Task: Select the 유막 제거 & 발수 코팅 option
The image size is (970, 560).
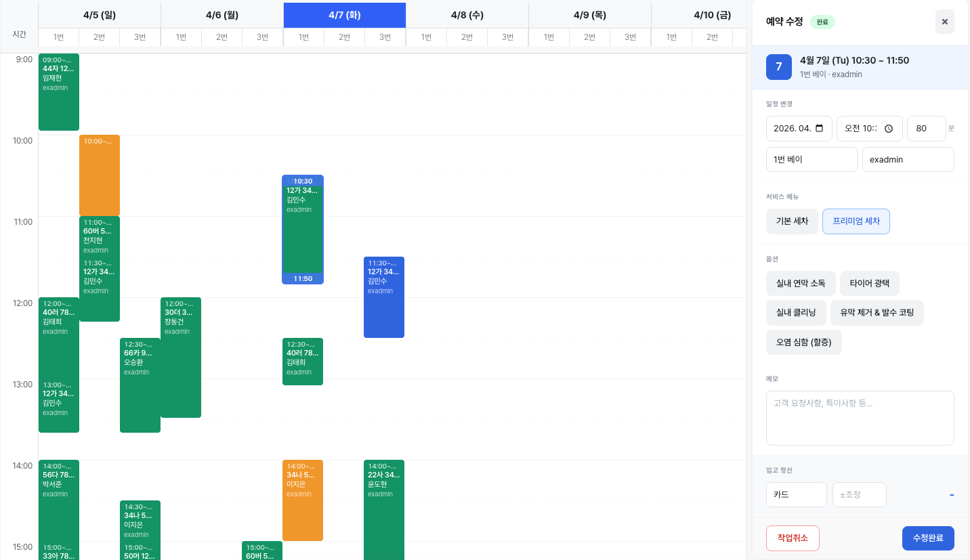Action: pyautogui.click(x=877, y=313)
